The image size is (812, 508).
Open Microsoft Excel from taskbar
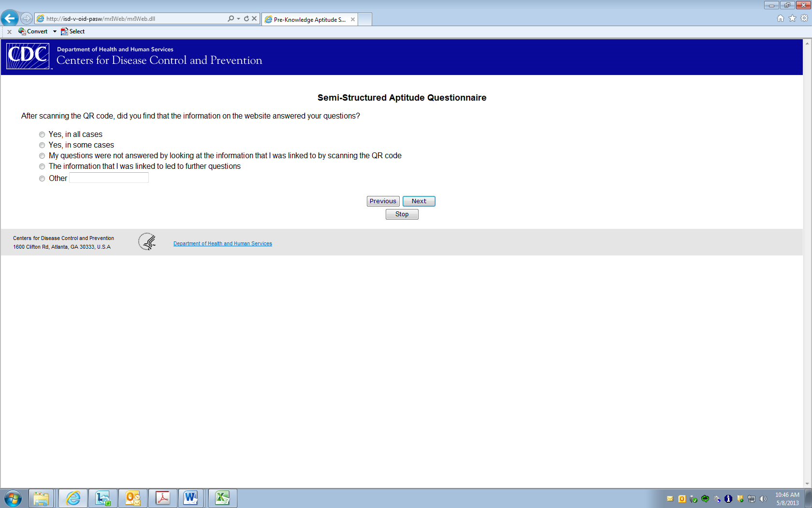click(x=222, y=498)
